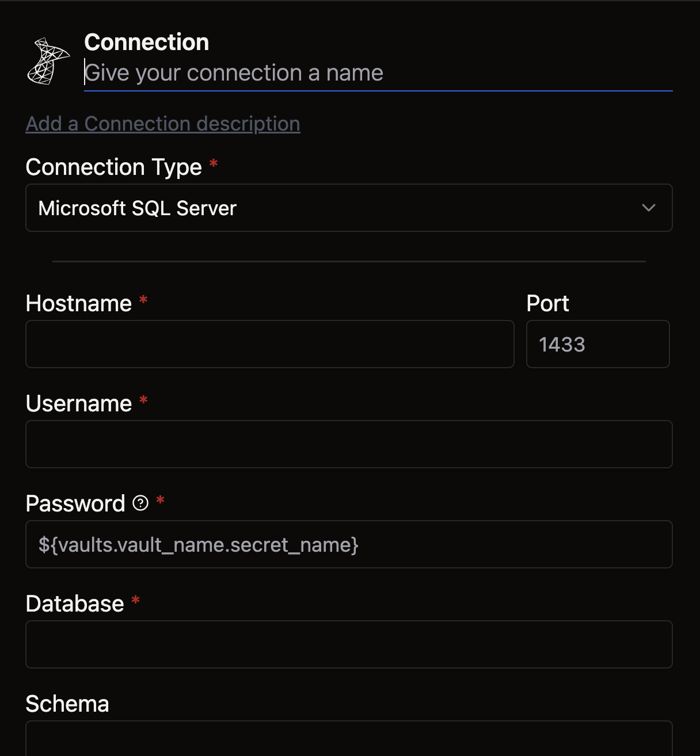Click the Connection heading text
This screenshot has height=756, width=700.
coord(147,42)
